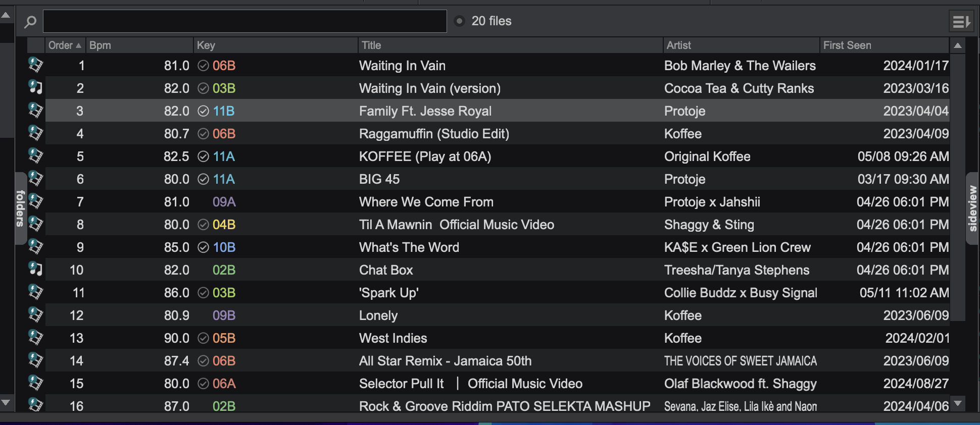Click the First Seen date 2024/08/27
Viewport: 980px width, 425px height.
click(916, 384)
